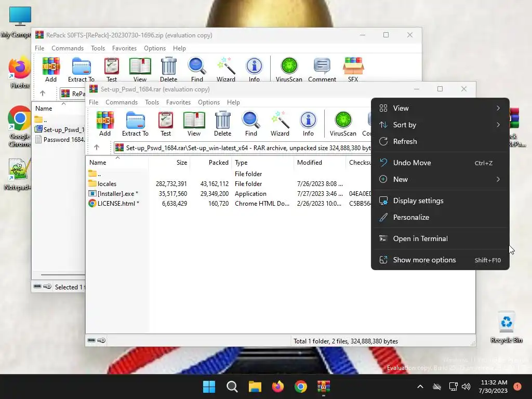Open File menu in Set-up_Pswd_1684.rar window
The image size is (532, 399).
tap(94, 102)
